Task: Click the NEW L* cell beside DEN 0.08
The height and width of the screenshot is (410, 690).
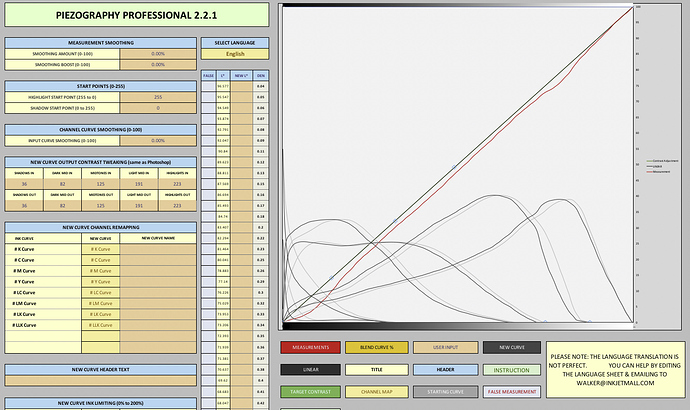Action: (x=242, y=130)
